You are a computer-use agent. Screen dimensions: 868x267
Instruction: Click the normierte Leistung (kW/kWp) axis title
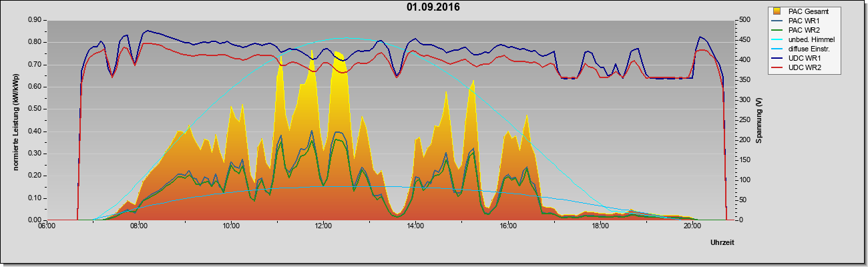(15, 120)
